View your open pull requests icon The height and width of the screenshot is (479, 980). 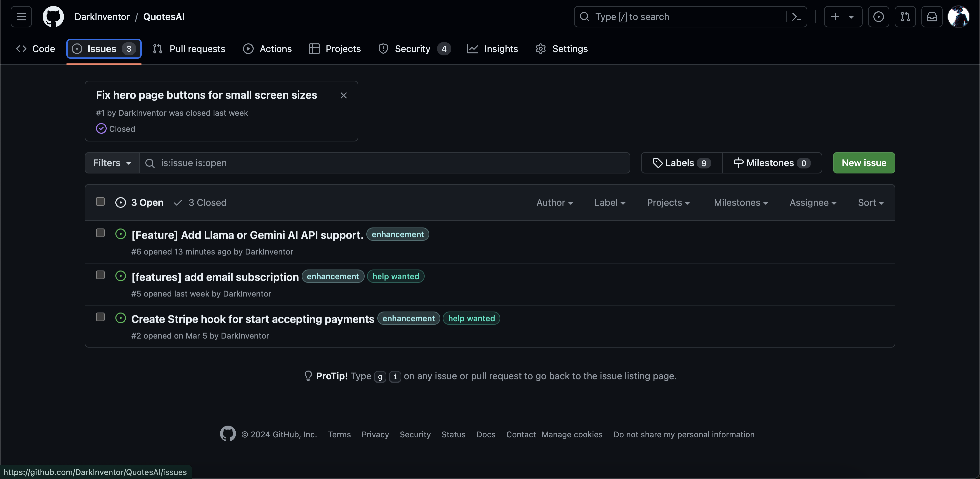(905, 16)
